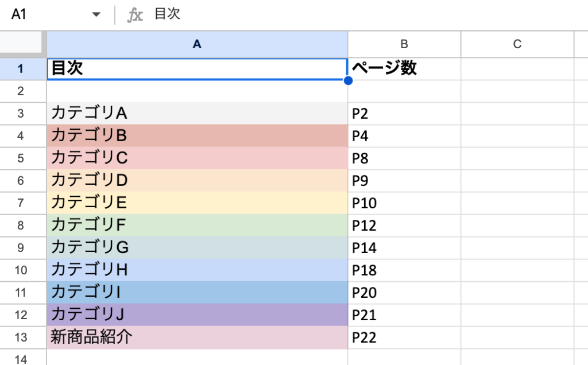Screen dimensions: 588x365
Task: Select column C header
Action: point(517,44)
